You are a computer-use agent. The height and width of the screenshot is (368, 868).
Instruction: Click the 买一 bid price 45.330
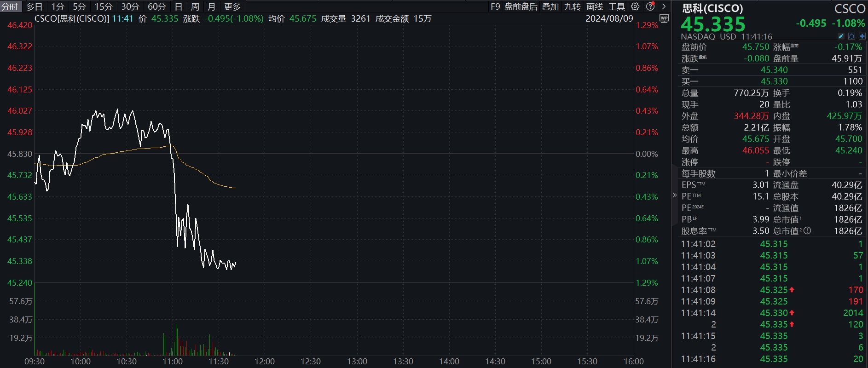coord(774,81)
